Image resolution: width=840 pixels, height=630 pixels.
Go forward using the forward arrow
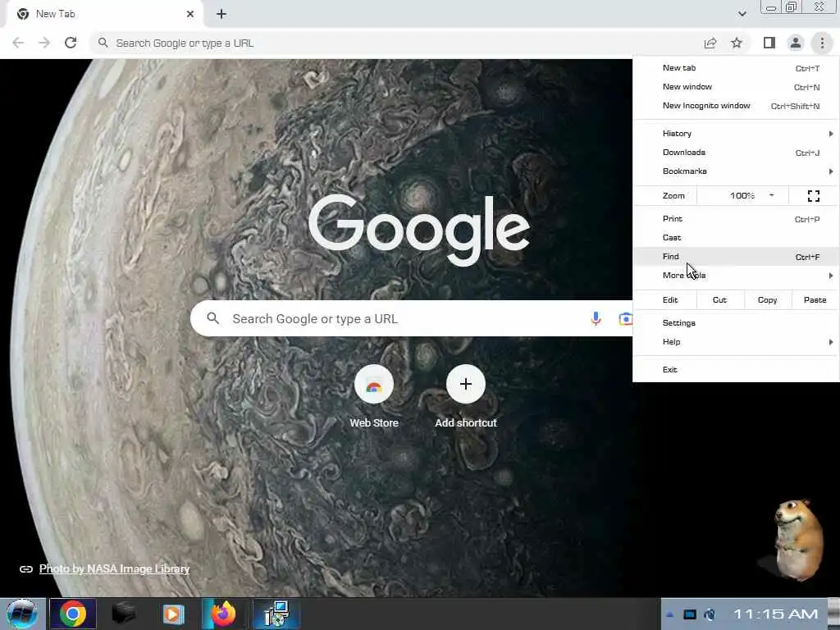pos(44,43)
